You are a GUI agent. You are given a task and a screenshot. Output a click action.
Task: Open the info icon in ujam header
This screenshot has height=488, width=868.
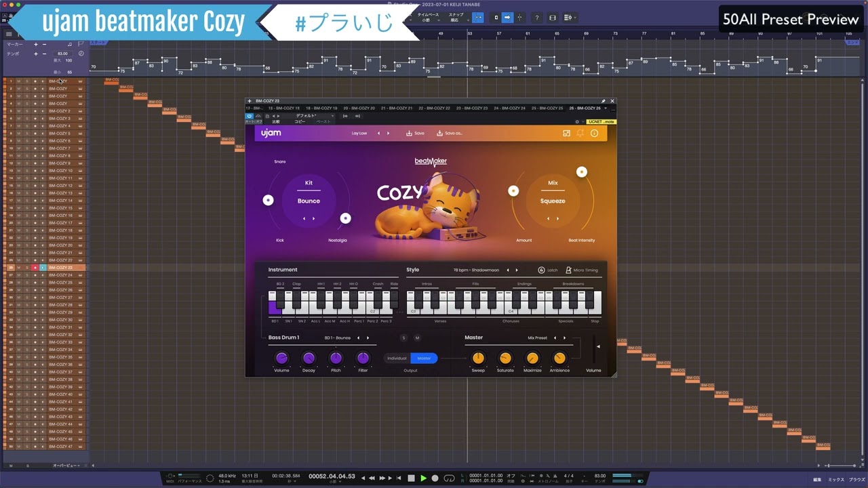point(594,134)
